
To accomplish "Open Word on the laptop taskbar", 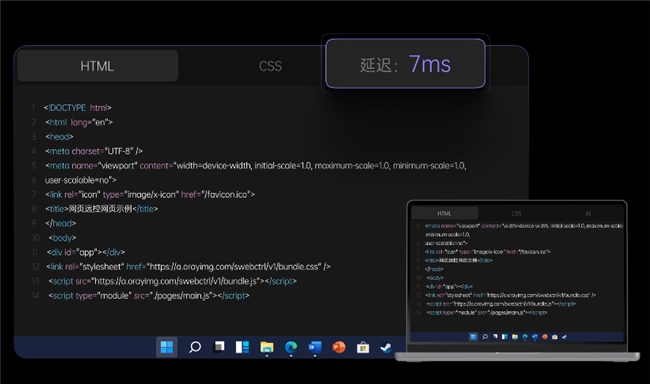I will pos(535,337).
